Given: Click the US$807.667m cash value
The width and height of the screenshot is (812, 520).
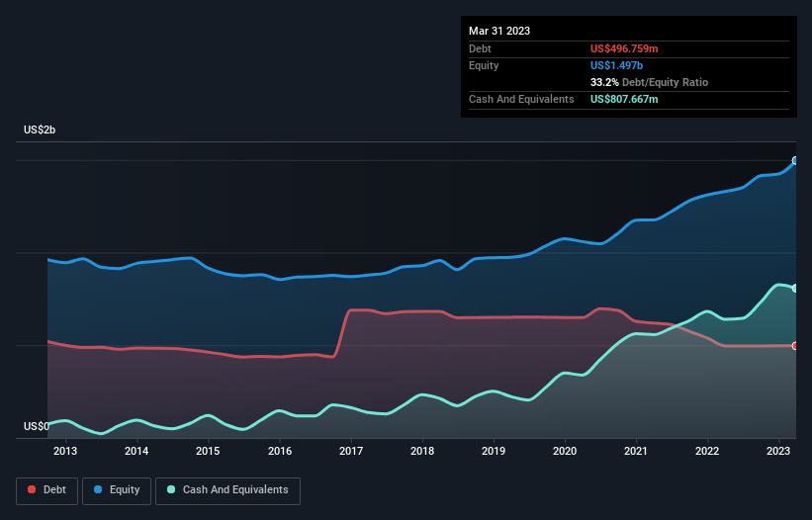Looking at the screenshot, I should coord(624,99).
